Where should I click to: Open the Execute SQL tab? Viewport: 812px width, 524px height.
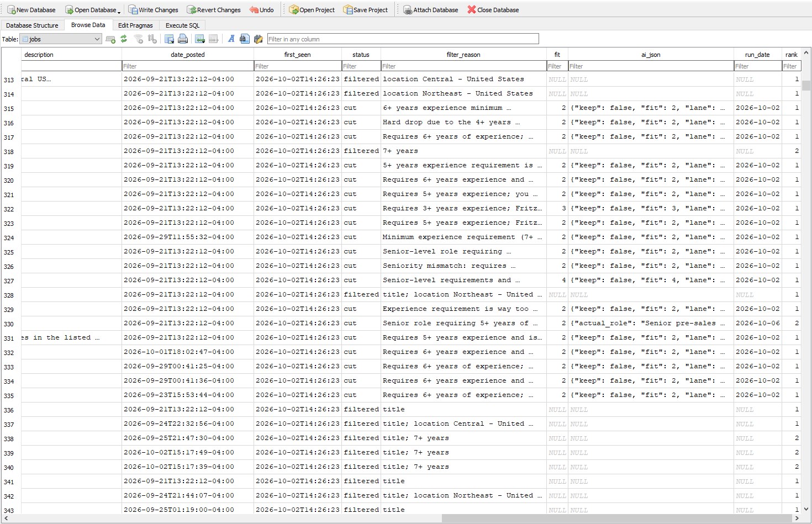(x=182, y=25)
